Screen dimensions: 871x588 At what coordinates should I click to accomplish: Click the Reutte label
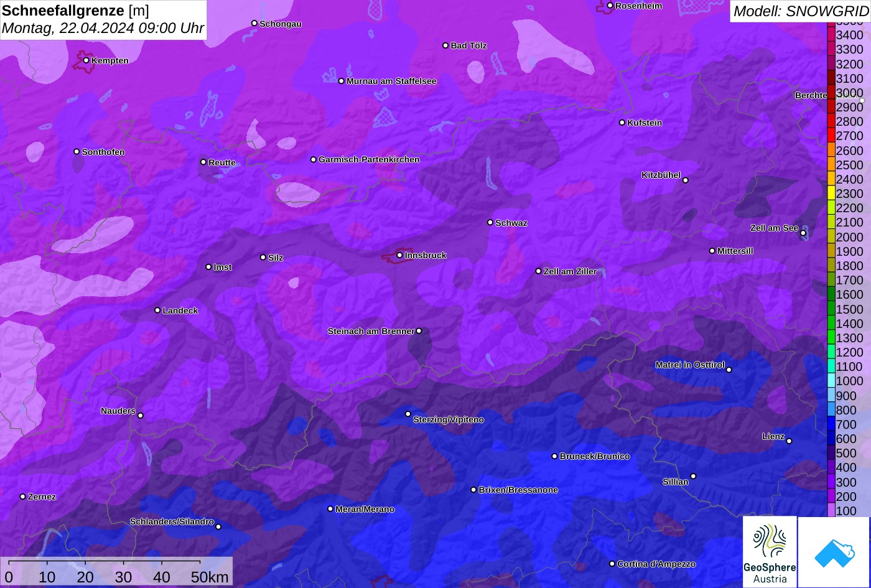(222, 162)
